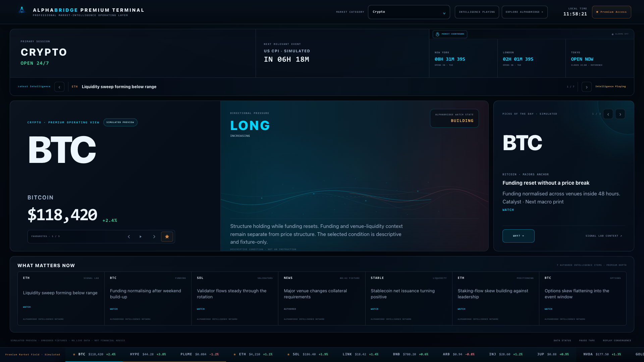Click the Market Countdowns clock icon

click(437, 34)
